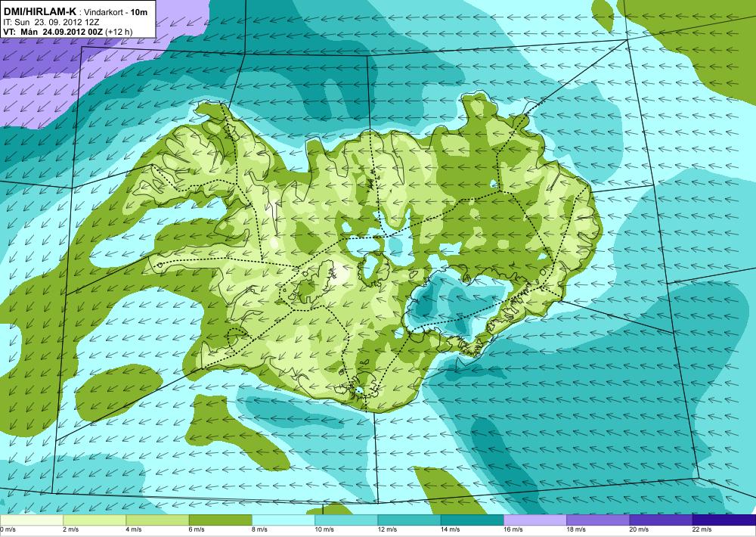The image size is (756, 537).
Task: Click the olive green 6–8 m/s legend swatch
Action: pos(220,520)
